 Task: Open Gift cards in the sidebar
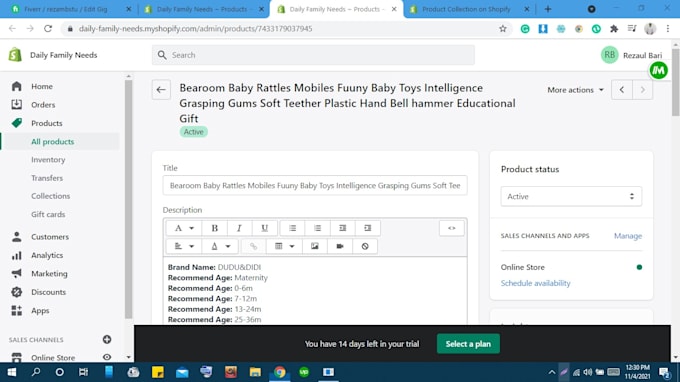pos(48,214)
